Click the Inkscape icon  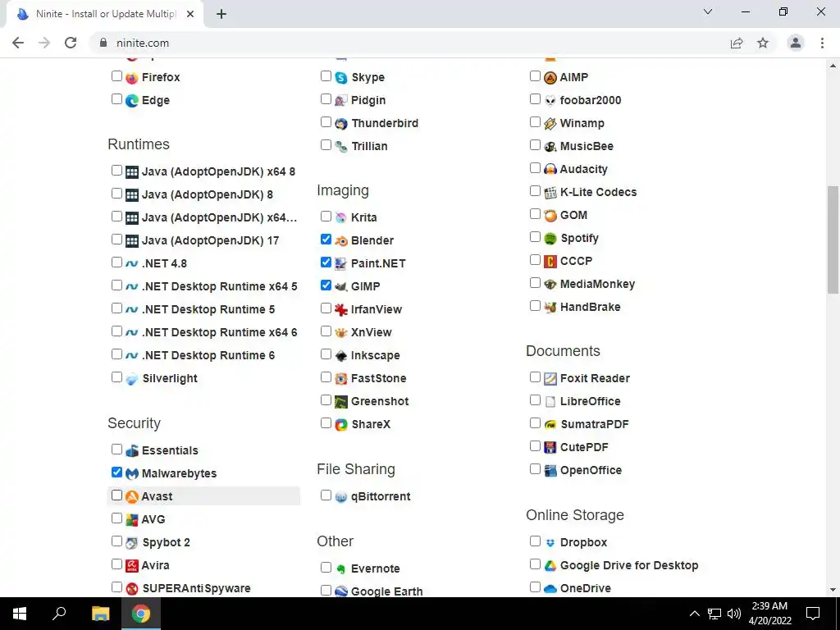[x=341, y=356]
